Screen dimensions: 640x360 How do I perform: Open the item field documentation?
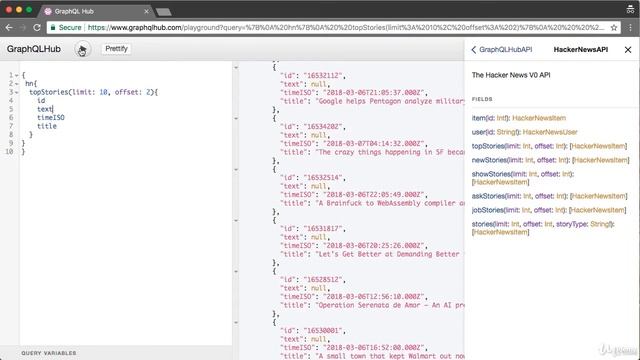(x=477, y=118)
